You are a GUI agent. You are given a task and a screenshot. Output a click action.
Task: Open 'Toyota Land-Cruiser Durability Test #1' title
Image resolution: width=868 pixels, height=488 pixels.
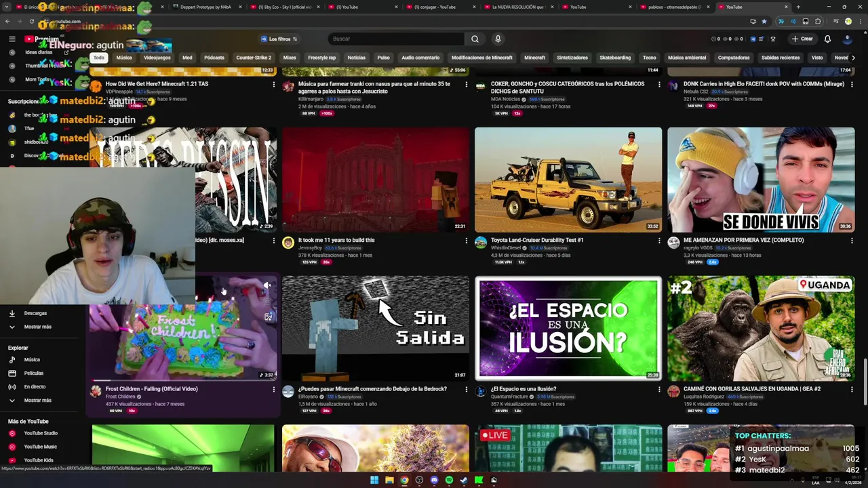point(537,240)
